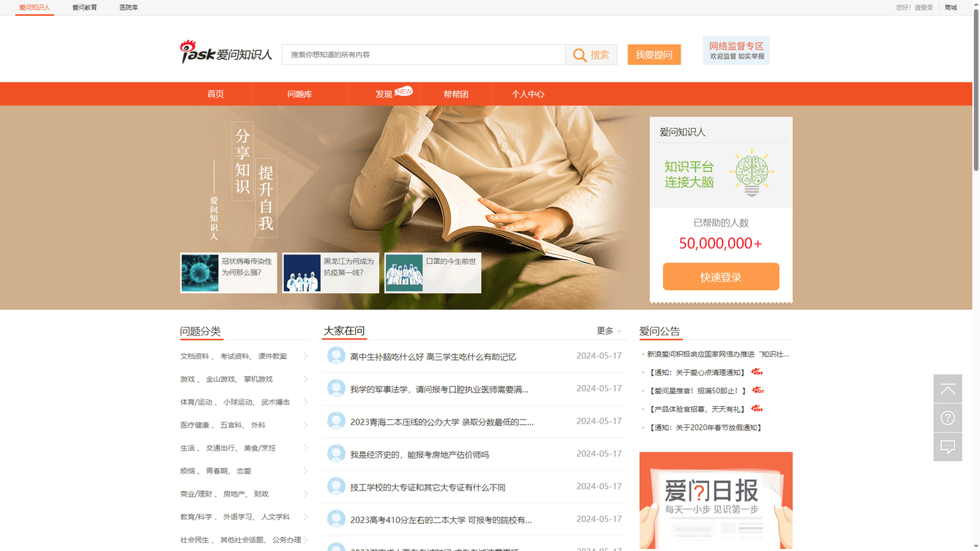Open 个人中心 in navigation bar
Image resolution: width=980 pixels, height=551 pixels.
[528, 94]
